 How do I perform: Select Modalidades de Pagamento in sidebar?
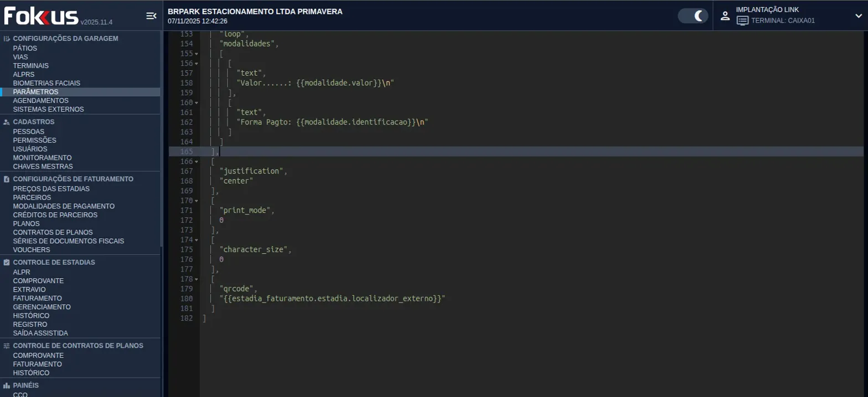click(x=64, y=206)
